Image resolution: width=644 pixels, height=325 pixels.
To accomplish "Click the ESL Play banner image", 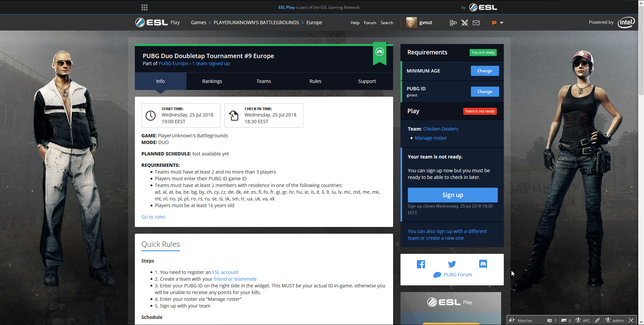I will pos(450,308).
